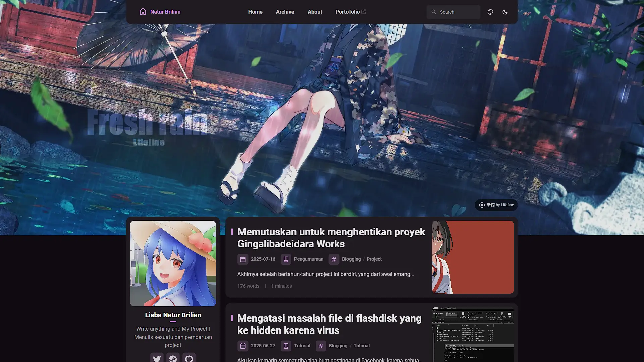Viewport: 644px width, 362px height.
Task: Click the 176 words count
Action: click(x=249, y=286)
